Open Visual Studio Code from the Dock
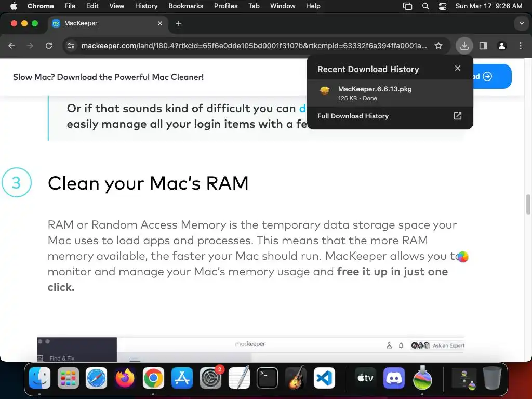The width and height of the screenshot is (532, 399). 324,378
